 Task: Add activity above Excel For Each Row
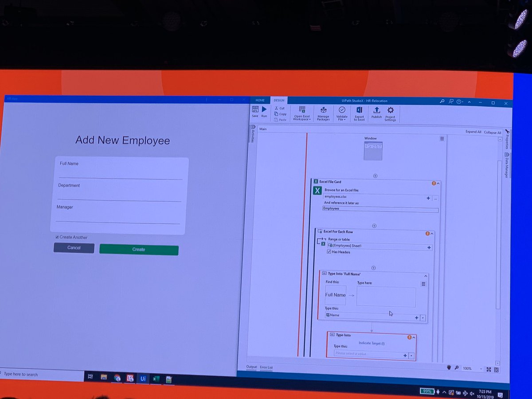(x=374, y=226)
